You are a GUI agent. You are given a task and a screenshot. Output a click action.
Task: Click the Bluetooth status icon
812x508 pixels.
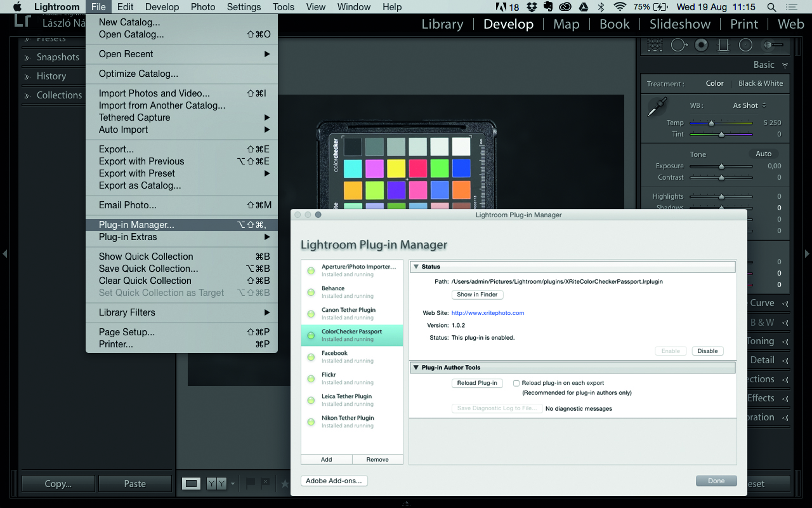point(601,7)
